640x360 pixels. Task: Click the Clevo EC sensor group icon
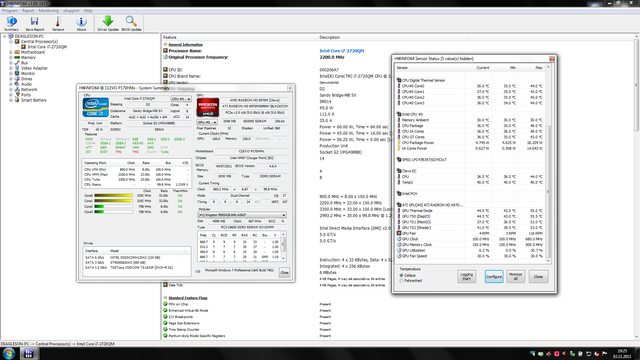click(399, 171)
